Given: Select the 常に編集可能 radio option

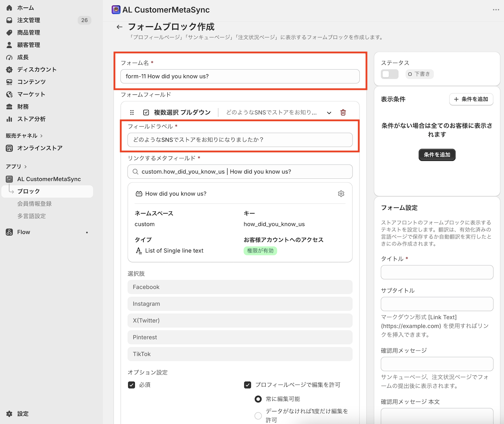Looking at the screenshot, I should click(258, 399).
